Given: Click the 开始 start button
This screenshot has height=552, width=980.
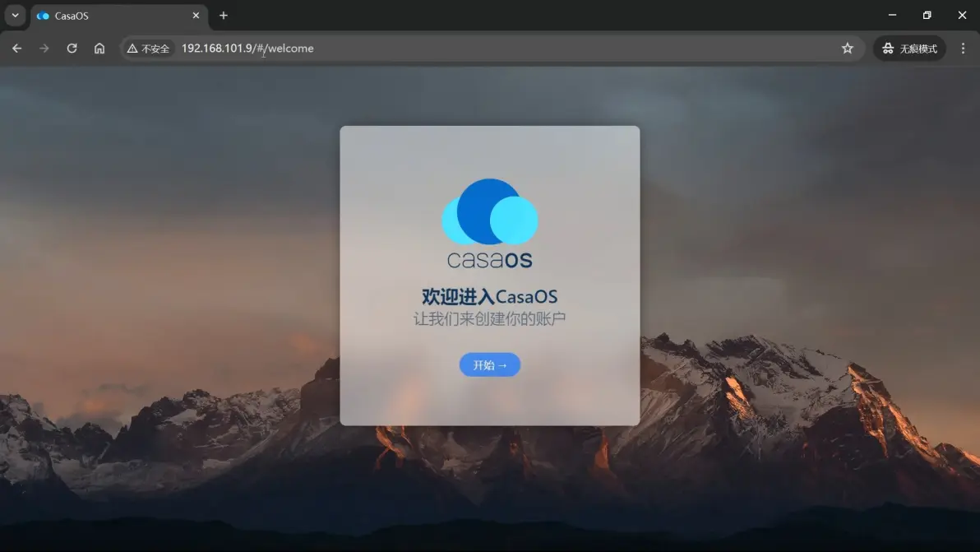Looking at the screenshot, I should point(489,365).
